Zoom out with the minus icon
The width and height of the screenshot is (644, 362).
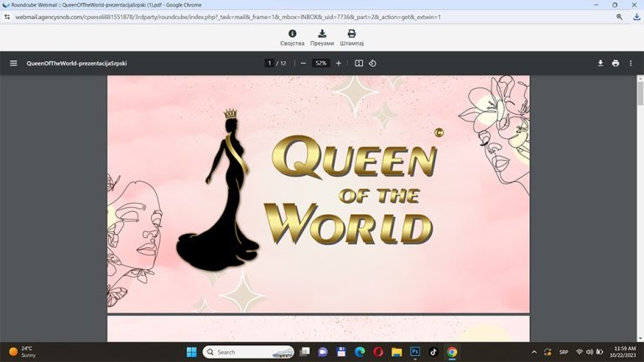303,63
